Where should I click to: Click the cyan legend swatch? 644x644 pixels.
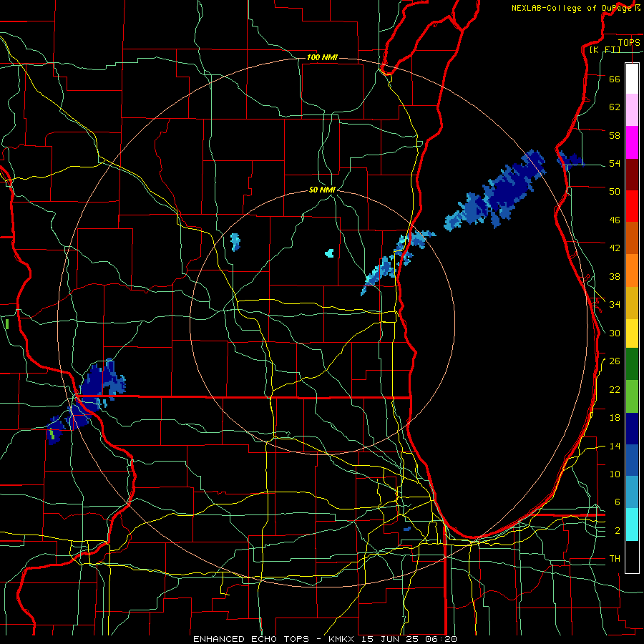click(632, 525)
